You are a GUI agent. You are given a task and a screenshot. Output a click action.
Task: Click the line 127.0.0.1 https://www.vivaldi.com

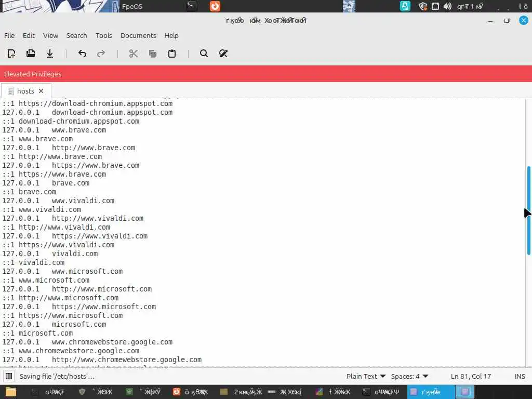pos(75,236)
